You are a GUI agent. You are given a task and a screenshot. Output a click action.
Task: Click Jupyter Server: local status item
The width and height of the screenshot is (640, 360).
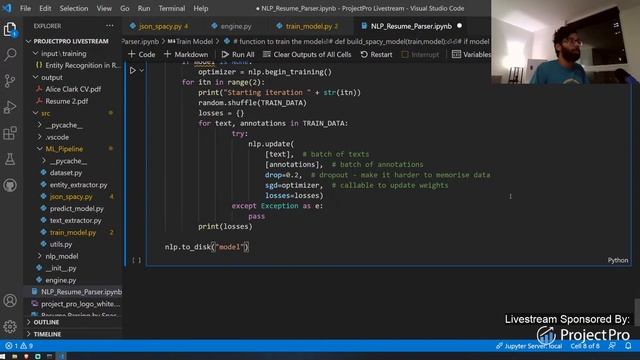pyautogui.click(x=529, y=346)
